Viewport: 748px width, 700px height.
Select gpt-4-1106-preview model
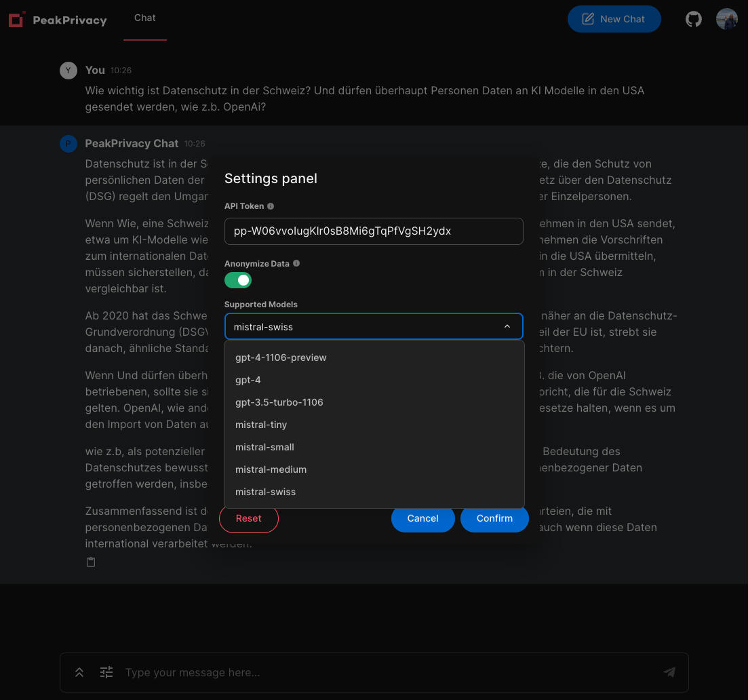tap(374, 357)
